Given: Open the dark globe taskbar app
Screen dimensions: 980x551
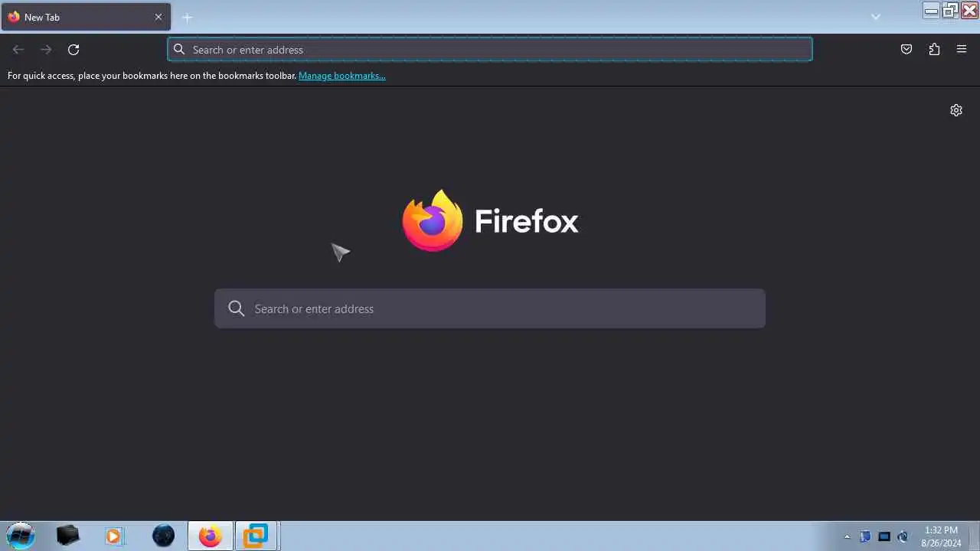Looking at the screenshot, I should 163,536.
